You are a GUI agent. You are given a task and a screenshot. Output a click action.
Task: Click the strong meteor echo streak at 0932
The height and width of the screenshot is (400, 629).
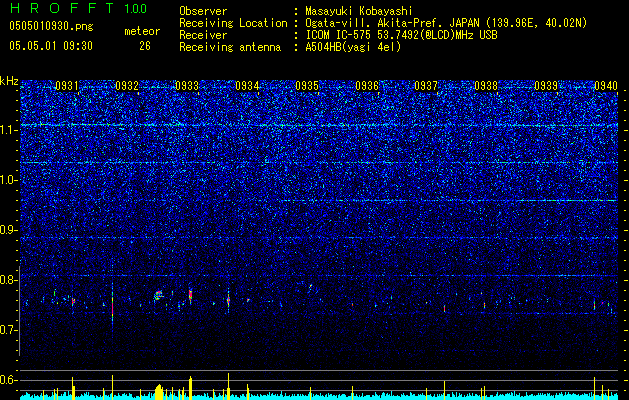(112, 305)
